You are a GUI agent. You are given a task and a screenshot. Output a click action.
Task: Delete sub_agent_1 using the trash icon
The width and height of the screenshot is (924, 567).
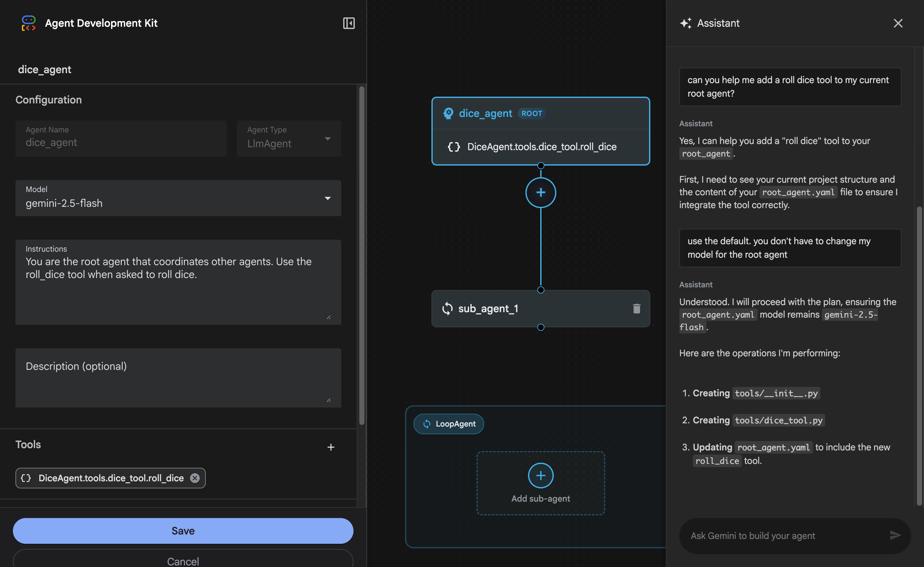click(x=636, y=308)
